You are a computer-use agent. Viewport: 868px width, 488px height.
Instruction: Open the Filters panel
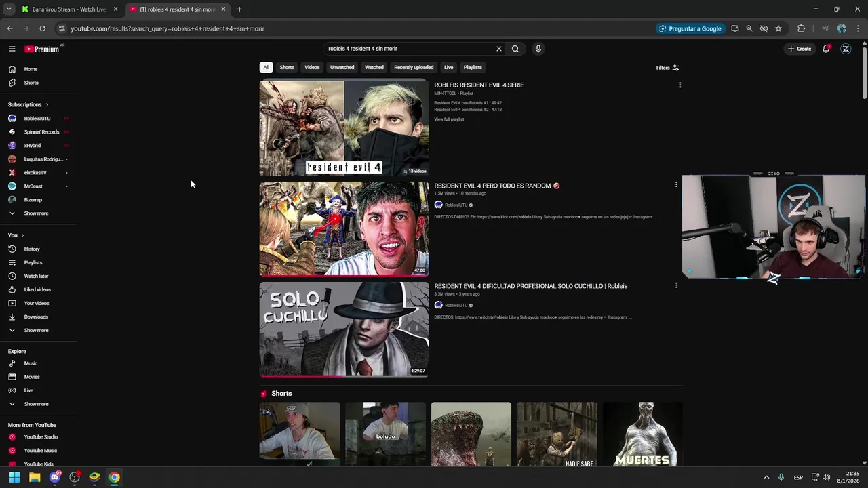click(668, 68)
